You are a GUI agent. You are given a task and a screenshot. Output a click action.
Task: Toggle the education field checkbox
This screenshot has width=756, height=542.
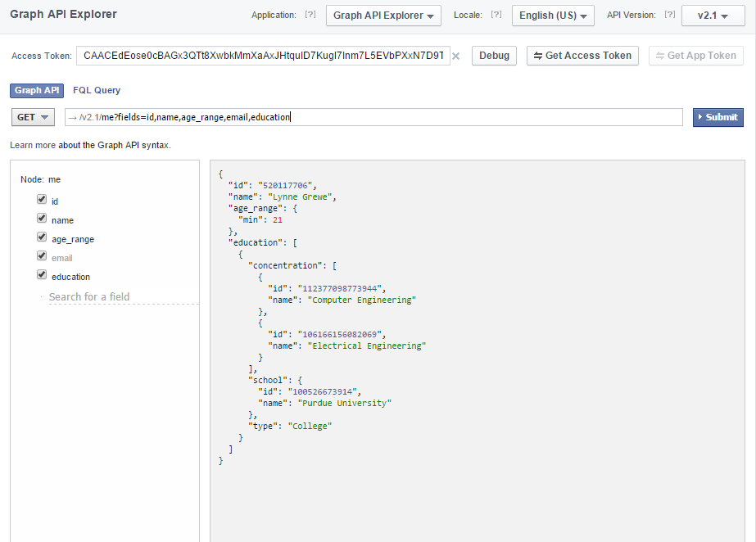(42, 275)
